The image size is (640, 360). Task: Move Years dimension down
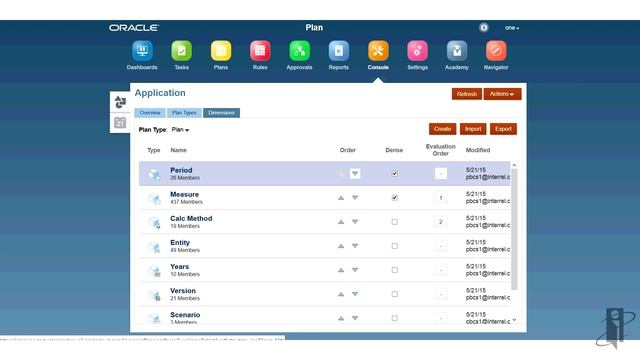pyautogui.click(x=355, y=270)
